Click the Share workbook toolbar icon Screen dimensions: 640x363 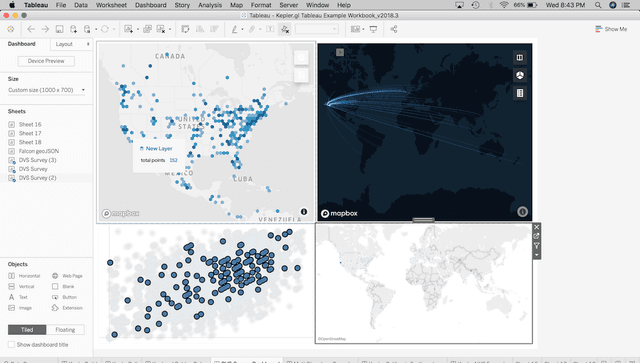click(393, 29)
